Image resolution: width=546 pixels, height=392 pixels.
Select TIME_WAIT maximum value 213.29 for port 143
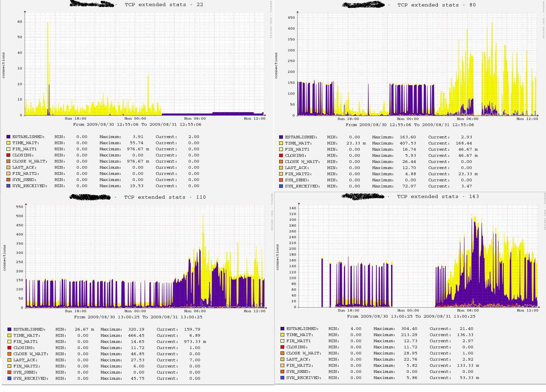pyautogui.click(x=409, y=335)
